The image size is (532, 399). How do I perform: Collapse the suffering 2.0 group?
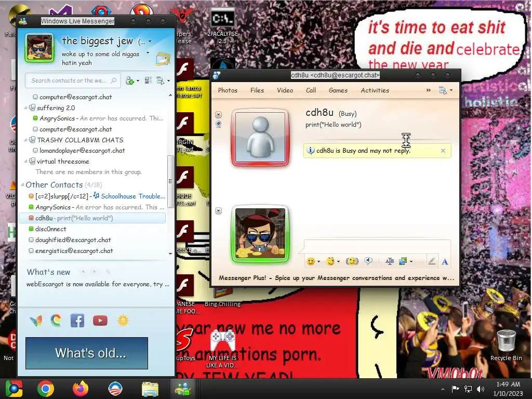(x=26, y=108)
